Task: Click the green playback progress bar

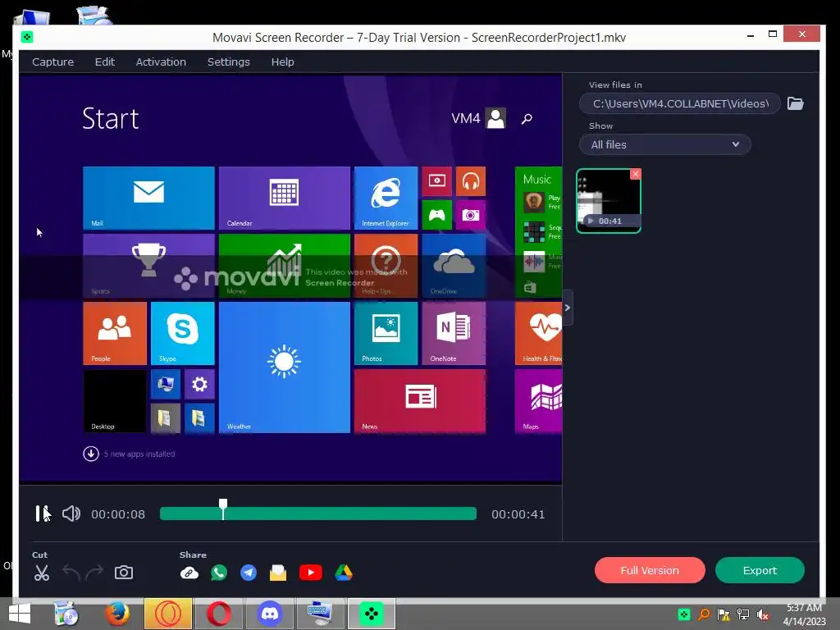Action: click(318, 514)
